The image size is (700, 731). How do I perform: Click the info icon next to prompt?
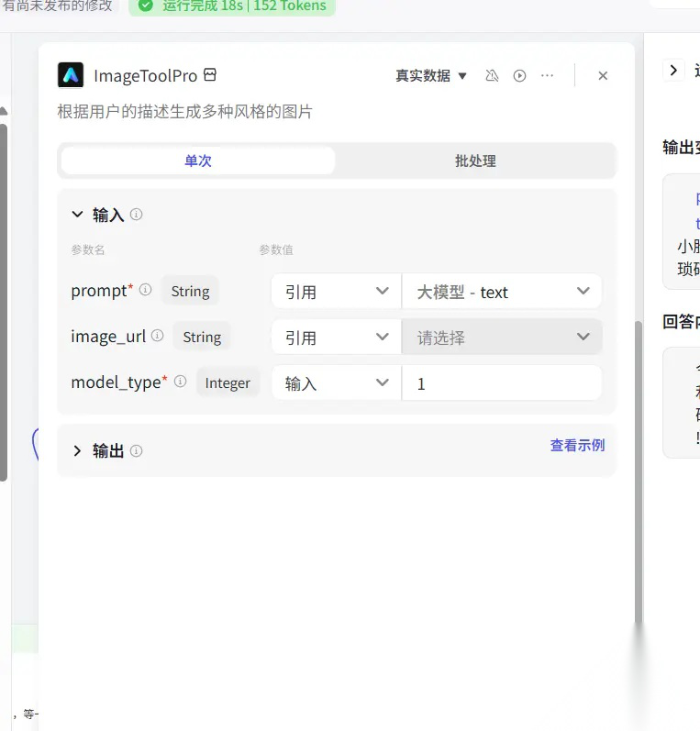145,290
